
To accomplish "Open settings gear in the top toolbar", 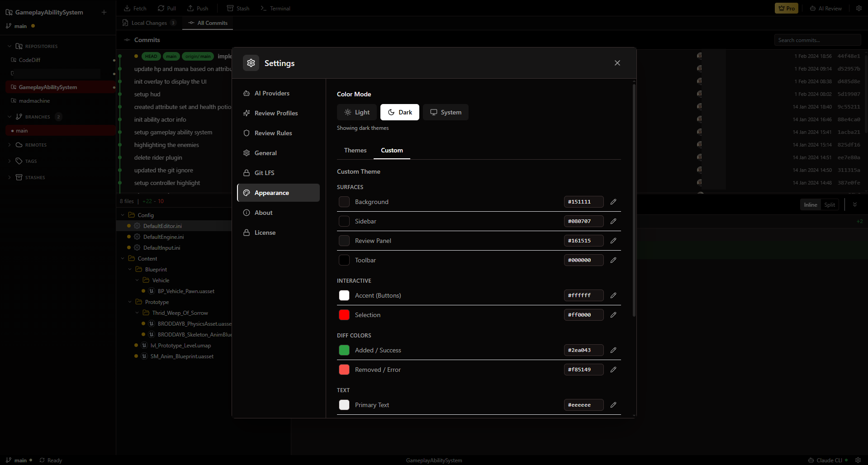I will (x=859, y=8).
